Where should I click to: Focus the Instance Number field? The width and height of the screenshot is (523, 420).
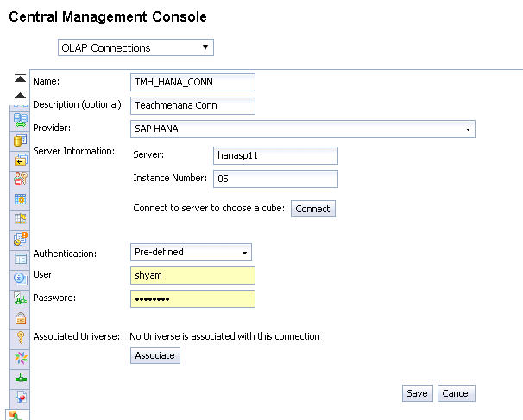tap(275, 179)
